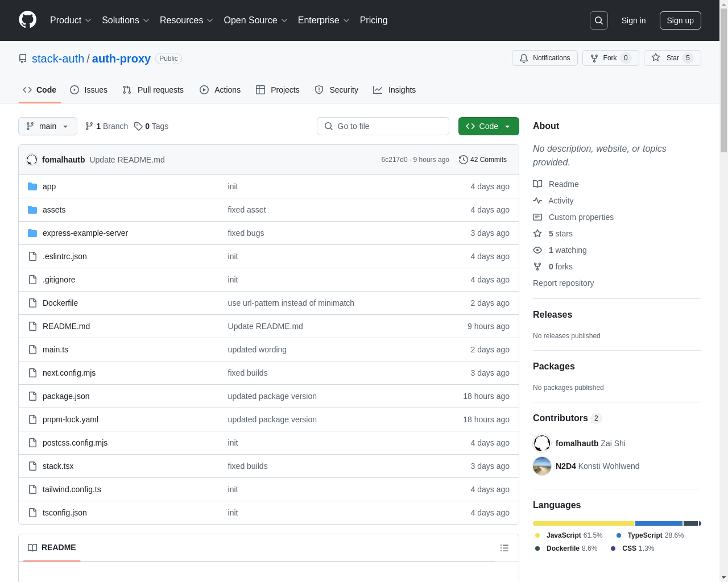
Task: Click the GitHub logo icon
Action: click(28, 20)
